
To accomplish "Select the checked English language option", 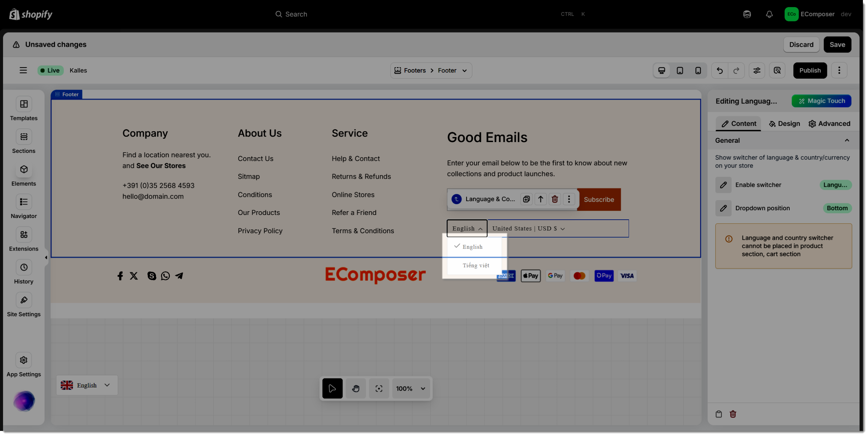I will (472, 247).
